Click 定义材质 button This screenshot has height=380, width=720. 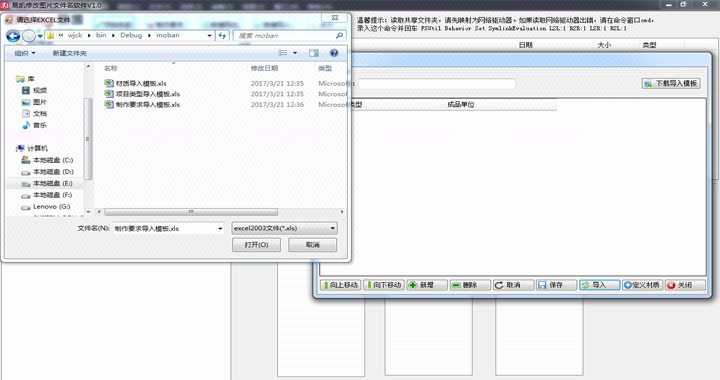tap(642, 285)
